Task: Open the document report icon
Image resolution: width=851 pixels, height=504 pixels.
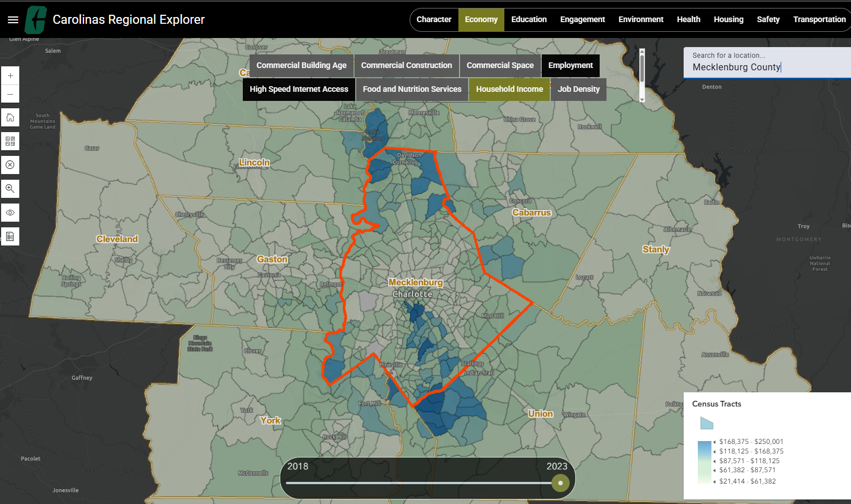Action: [10, 236]
